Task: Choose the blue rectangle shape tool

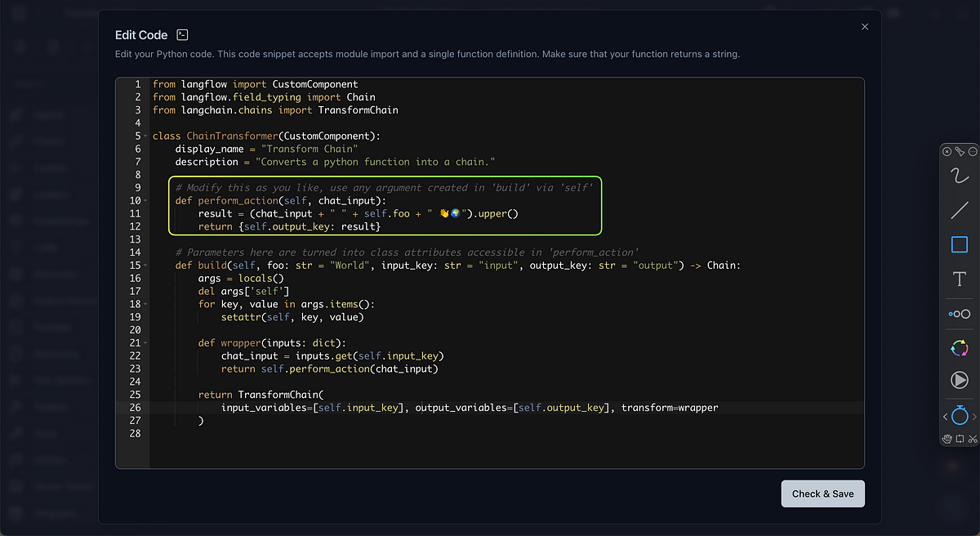Action: (x=960, y=244)
